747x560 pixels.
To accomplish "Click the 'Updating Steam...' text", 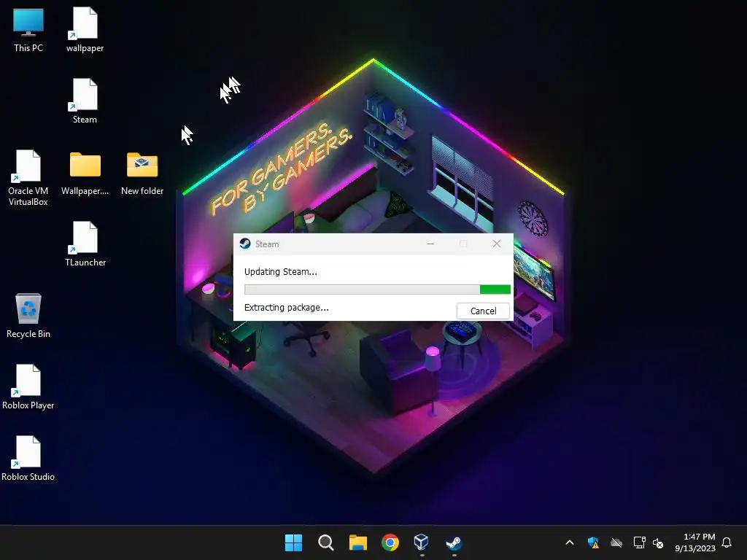I will (281, 272).
